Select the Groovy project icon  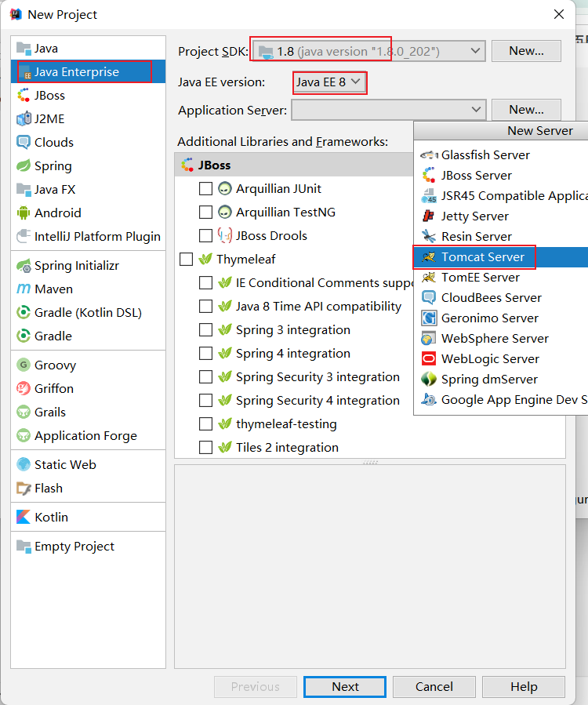click(24, 365)
